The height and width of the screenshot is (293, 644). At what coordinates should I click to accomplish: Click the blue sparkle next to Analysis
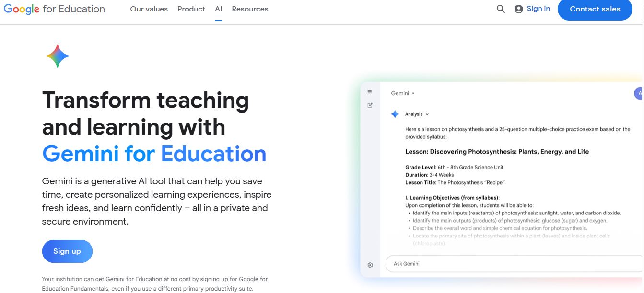[x=395, y=114]
